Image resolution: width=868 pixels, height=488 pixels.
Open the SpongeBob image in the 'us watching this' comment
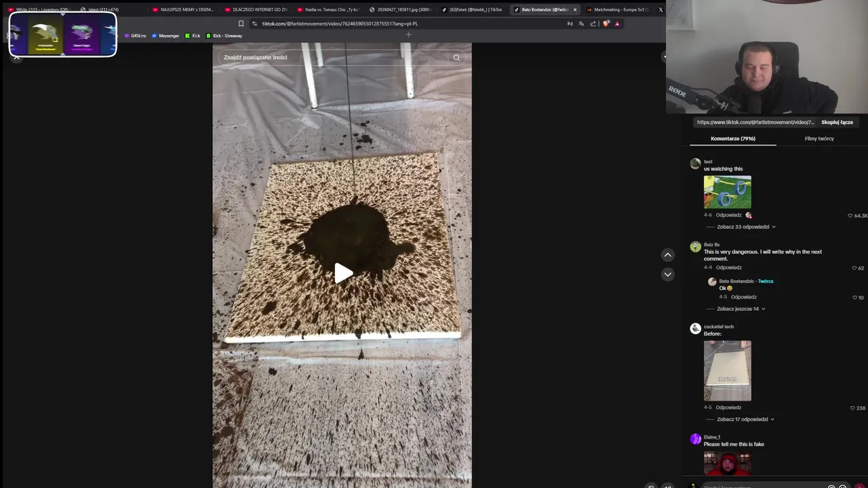click(728, 192)
